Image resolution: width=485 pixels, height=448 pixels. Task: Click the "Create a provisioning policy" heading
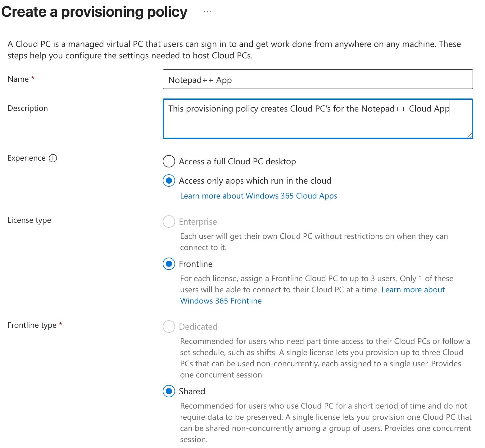pyautogui.click(x=94, y=12)
